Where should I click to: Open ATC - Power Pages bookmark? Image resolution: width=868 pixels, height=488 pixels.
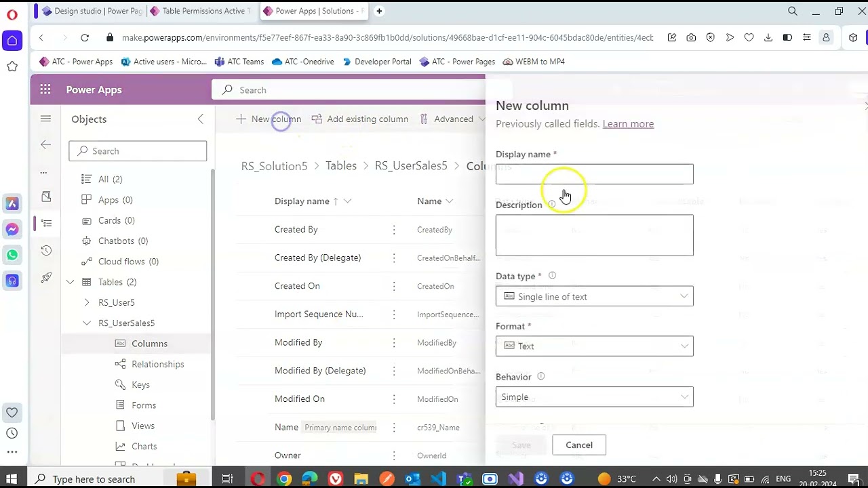point(457,62)
